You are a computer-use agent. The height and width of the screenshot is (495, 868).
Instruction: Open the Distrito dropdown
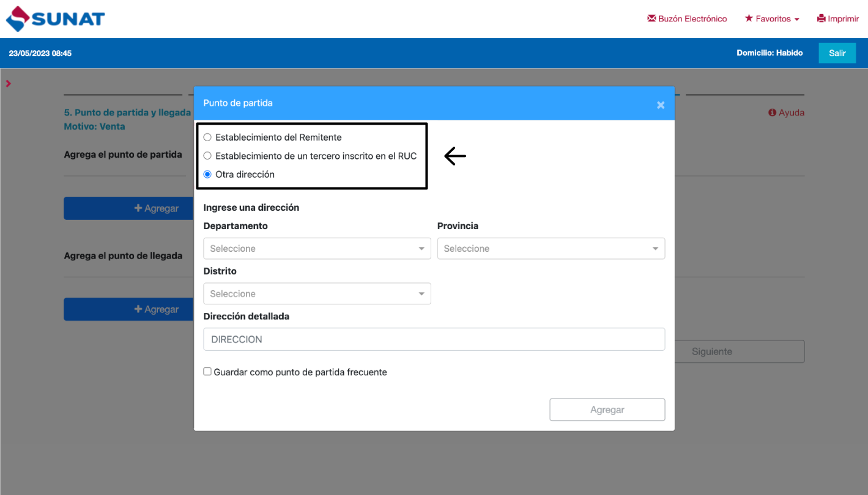(x=317, y=294)
